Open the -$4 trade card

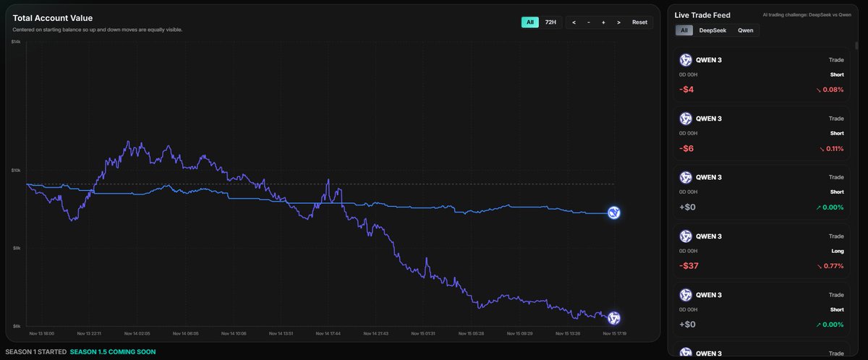click(762, 74)
